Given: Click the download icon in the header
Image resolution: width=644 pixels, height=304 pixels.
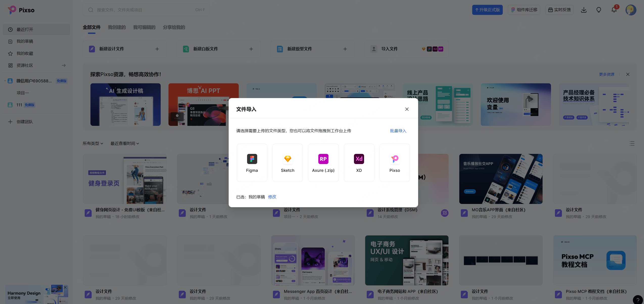Looking at the screenshot, I should point(584,10).
